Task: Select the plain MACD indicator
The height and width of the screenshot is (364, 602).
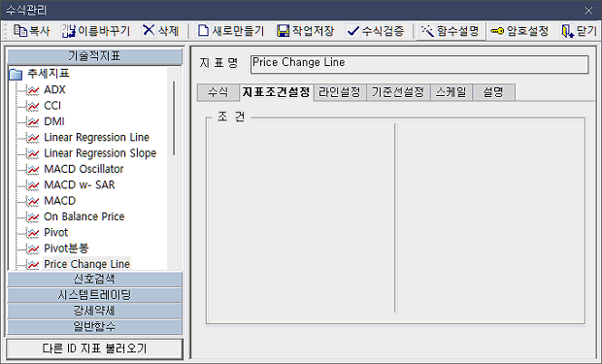Action: [x=60, y=201]
